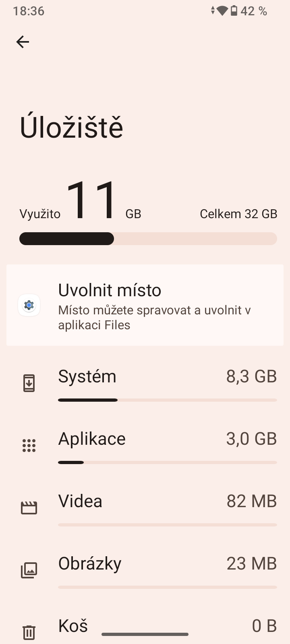Image resolution: width=290 pixels, height=644 pixels.
Task: Tap the Koš trash bin icon
Action: 29,632
